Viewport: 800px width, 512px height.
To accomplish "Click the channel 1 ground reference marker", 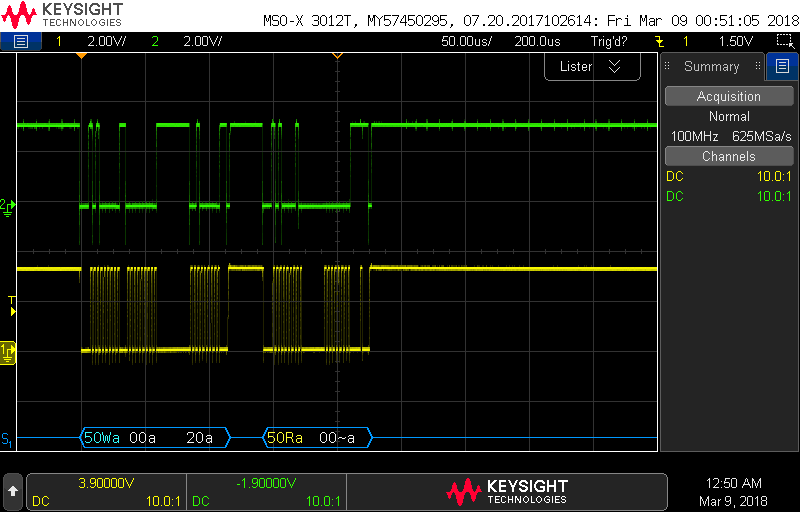I will point(8,352).
